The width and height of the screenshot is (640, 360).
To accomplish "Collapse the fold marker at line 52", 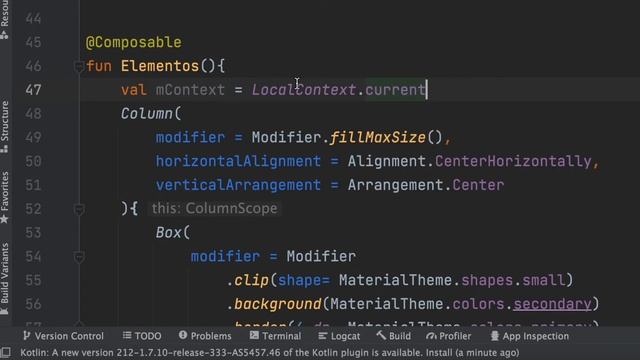I will 79,209.
